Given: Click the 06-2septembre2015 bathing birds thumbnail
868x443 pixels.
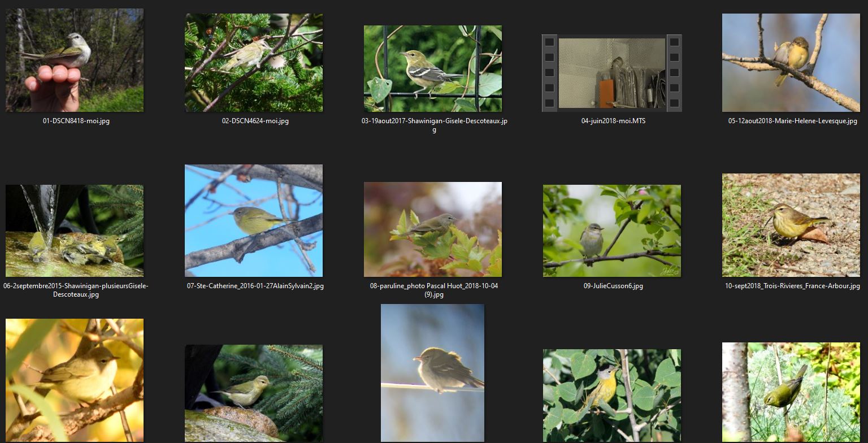Looking at the screenshot, I should 75,231.
